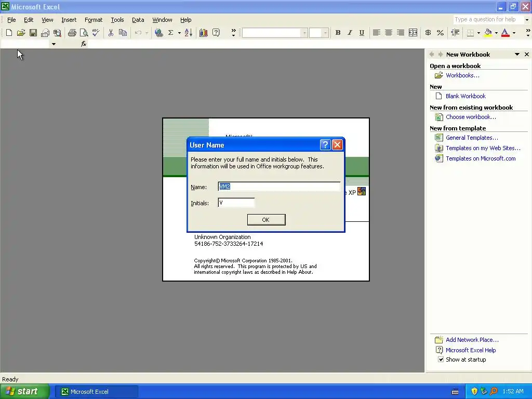Click the Initials input field
Image resolution: width=532 pixels, height=399 pixels.
point(236,203)
